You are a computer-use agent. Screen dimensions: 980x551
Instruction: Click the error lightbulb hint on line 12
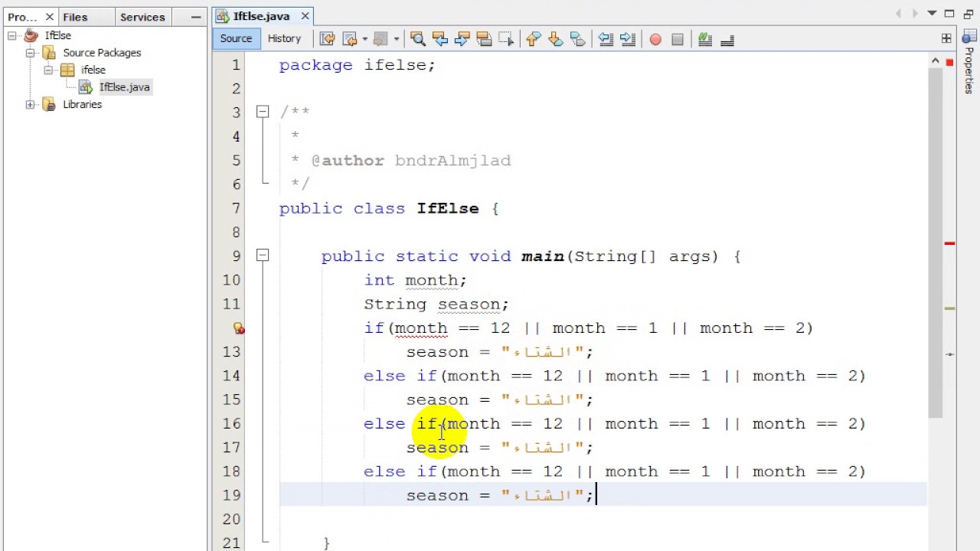click(239, 328)
